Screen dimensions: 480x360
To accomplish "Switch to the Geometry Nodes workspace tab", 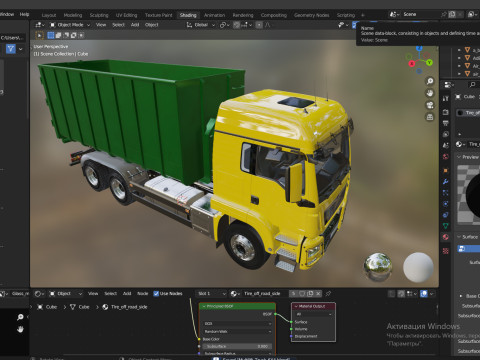I will 311,15.
